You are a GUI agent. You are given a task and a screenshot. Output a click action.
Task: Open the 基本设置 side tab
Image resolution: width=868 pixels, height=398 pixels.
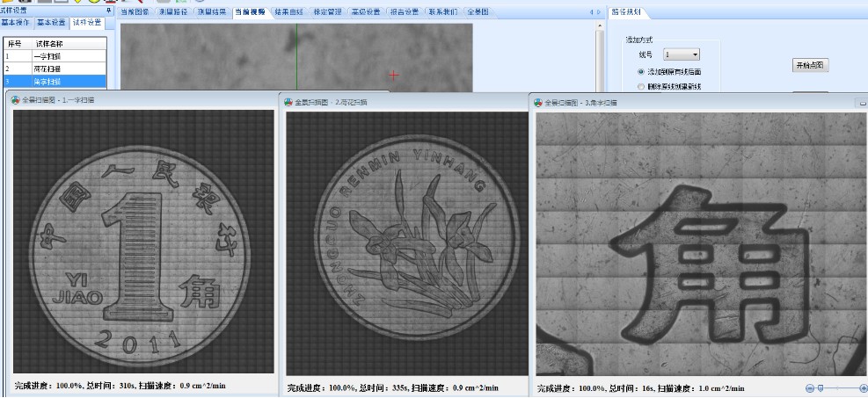(x=52, y=23)
